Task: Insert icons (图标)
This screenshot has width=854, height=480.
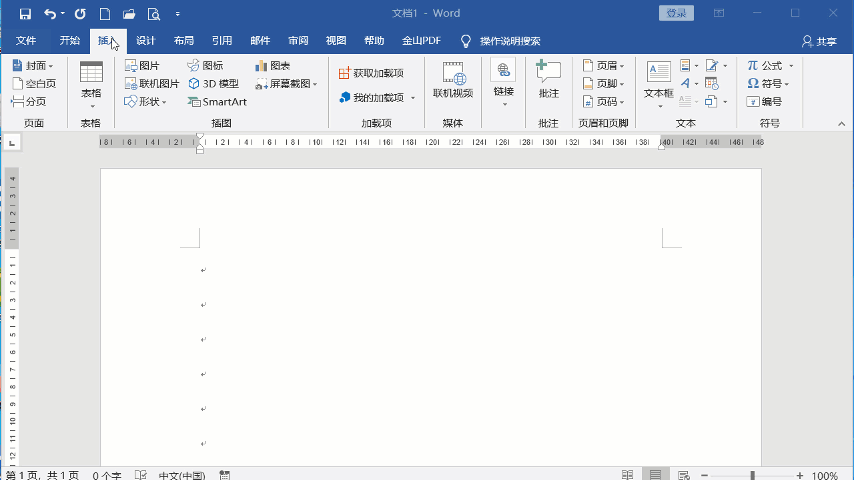Action: [x=205, y=65]
